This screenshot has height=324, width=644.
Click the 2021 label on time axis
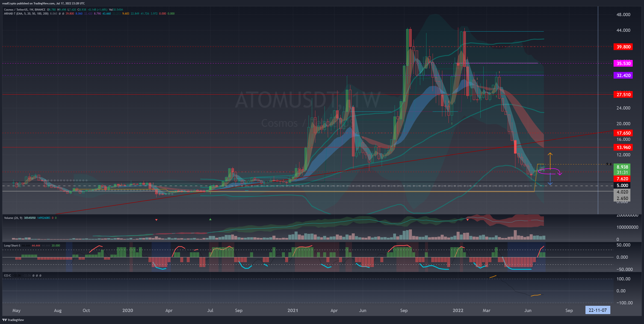[293, 310]
